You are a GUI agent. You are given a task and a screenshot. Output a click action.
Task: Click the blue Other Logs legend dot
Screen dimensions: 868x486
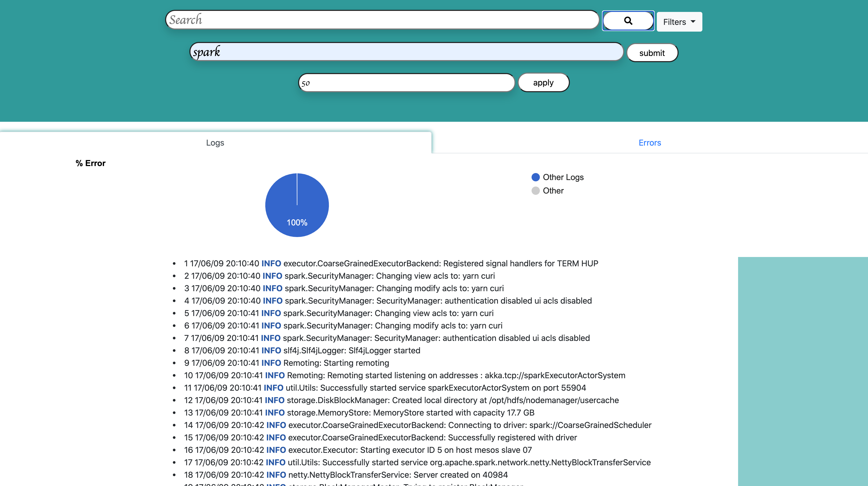tap(535, 177)
